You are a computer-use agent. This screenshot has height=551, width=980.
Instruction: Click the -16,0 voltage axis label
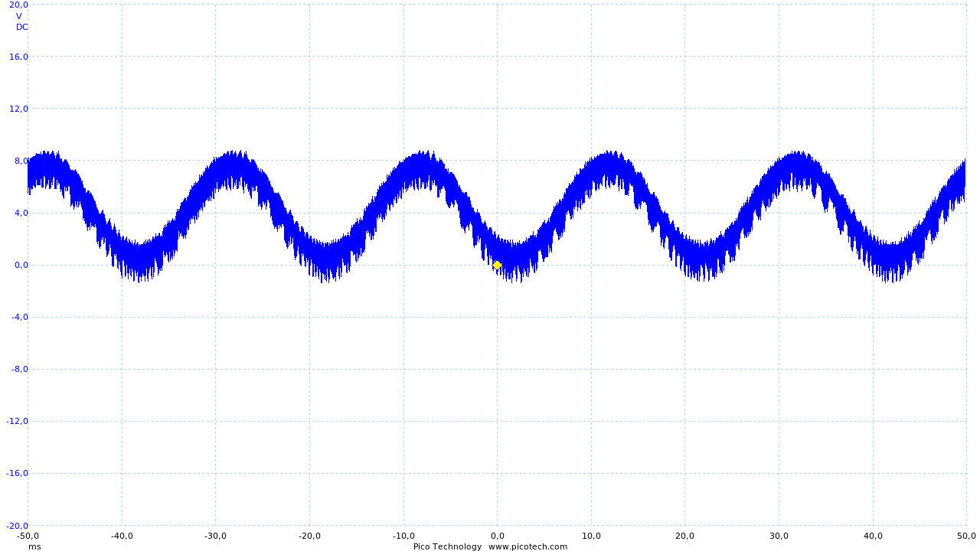click(x=16, y=473)
